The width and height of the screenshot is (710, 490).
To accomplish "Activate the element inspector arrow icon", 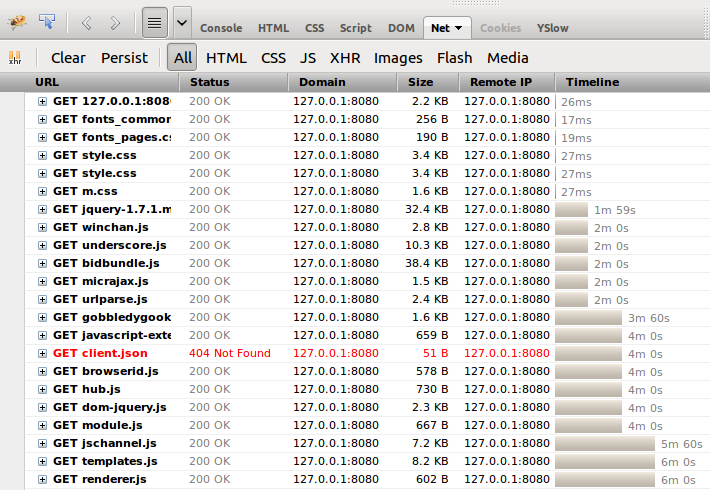I will click(x=47, y=21).
